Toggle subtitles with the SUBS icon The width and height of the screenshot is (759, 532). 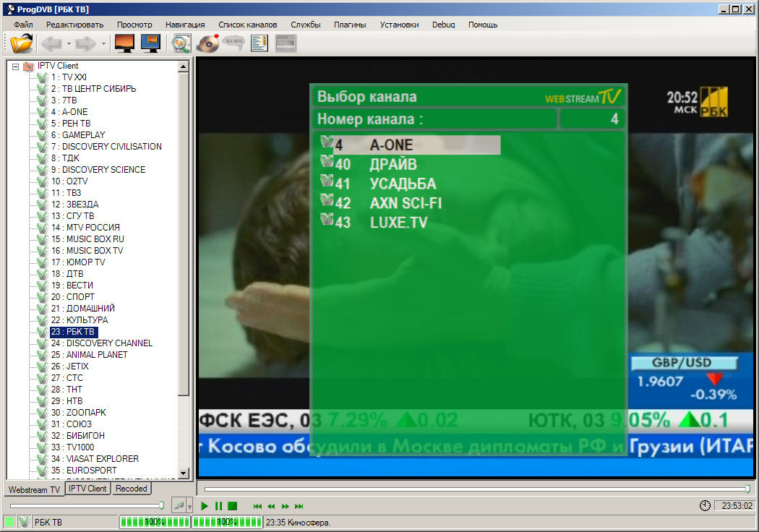pyautogui.click(x=233, y=43)
